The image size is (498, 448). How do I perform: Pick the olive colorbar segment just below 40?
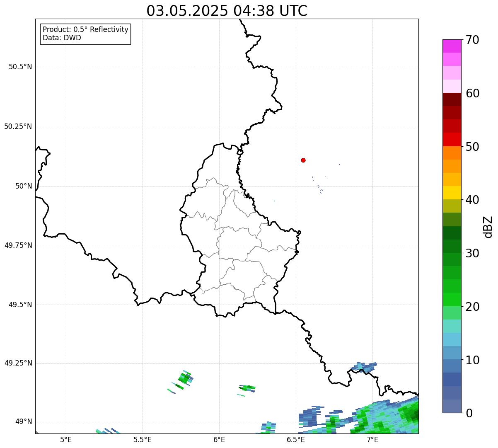point(452,206)
